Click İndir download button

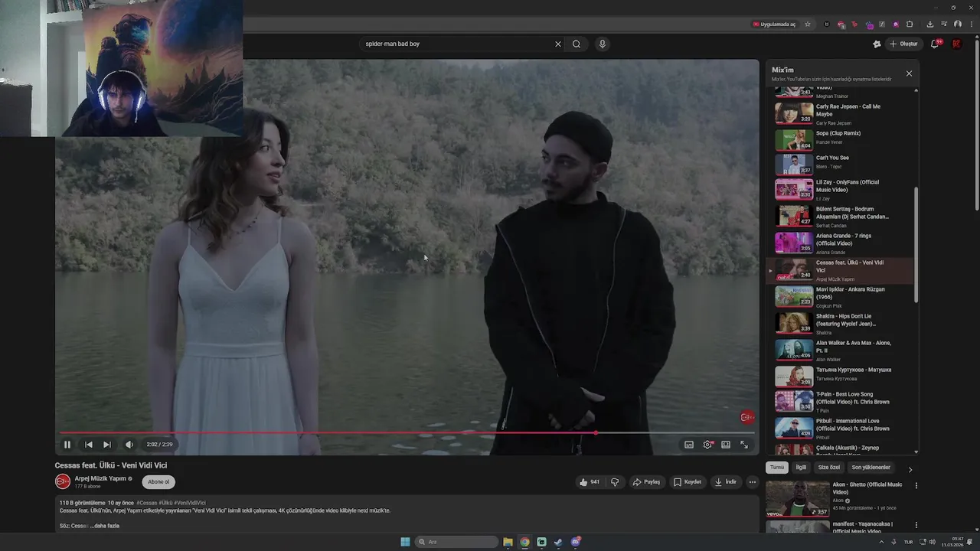tap(725, 482)
